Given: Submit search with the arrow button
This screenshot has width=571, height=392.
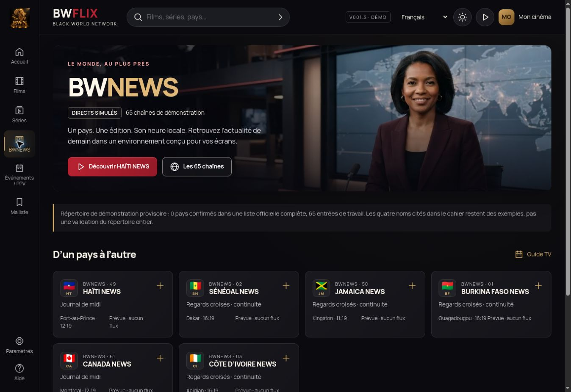Looking at the screenshot, I should point(280,17).
